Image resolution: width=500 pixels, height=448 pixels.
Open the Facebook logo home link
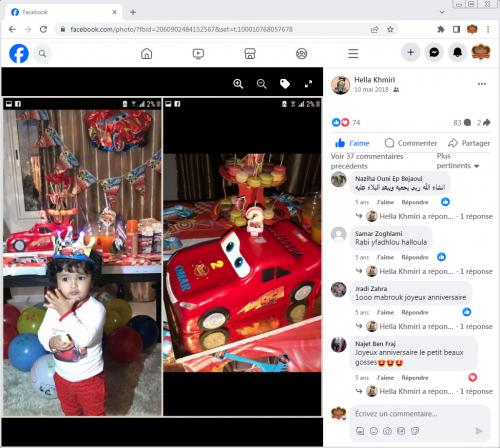tap(19, 53)
